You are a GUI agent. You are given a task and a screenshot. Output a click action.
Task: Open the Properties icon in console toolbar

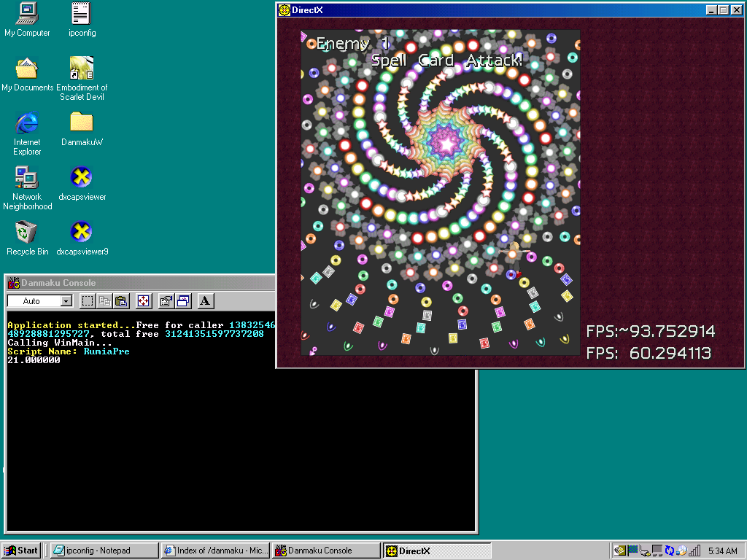coord(166,301)
